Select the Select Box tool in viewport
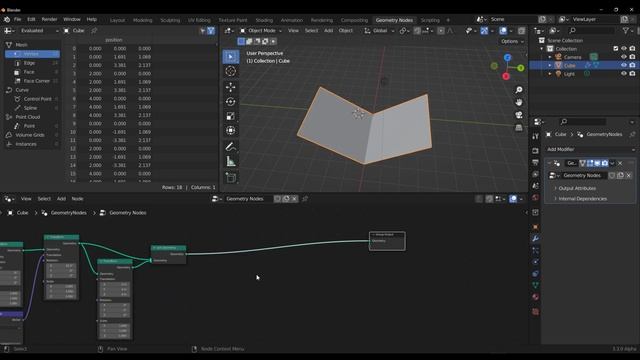This screenshot has height=360, width=640. pos(231,57)
